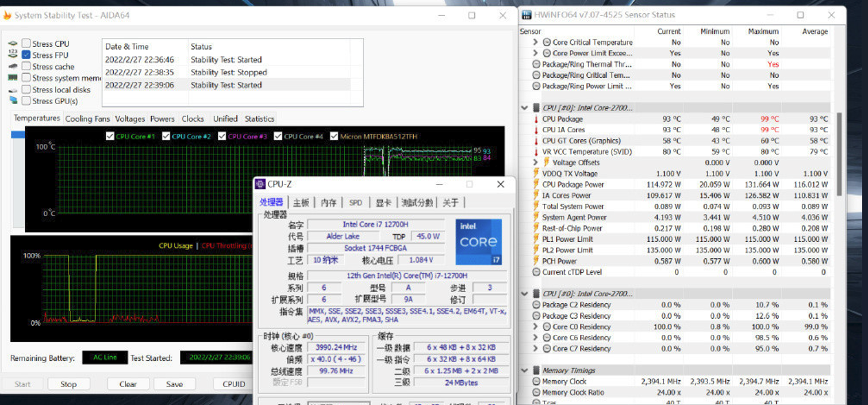Click the 3990.24 MHz core speed field
Image resolution: width=868 pixels, height=405 pixels.
(337, 347)
